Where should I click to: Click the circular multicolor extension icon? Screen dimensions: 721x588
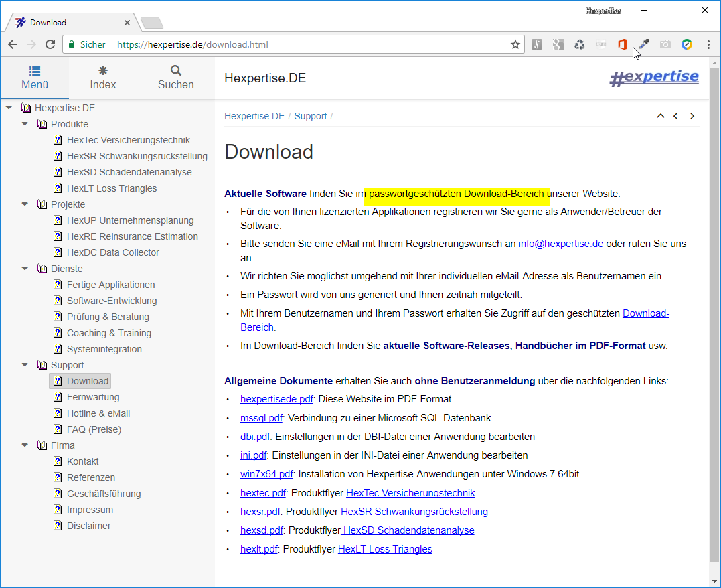point(686,44)
